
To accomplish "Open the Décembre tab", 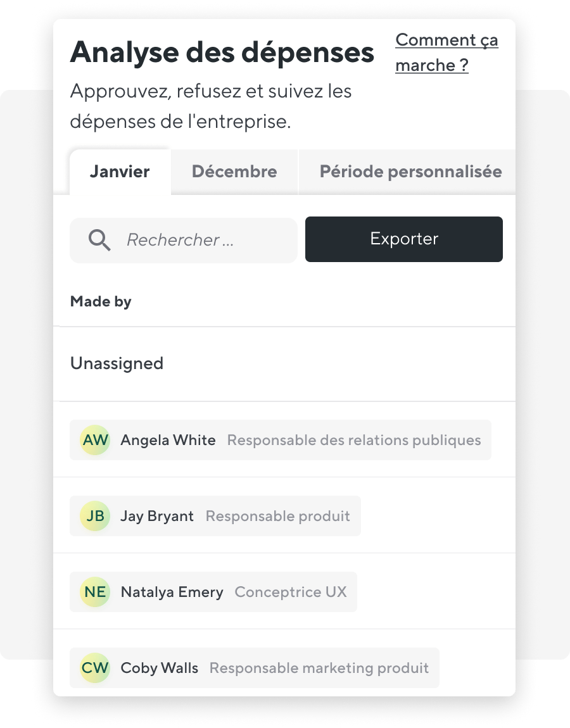I will [234, 172].
